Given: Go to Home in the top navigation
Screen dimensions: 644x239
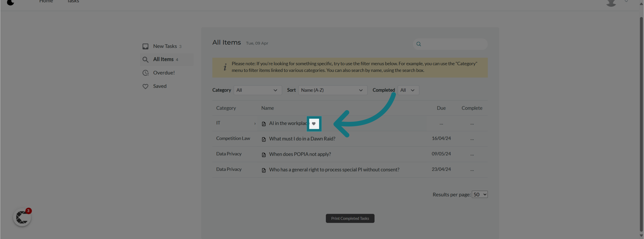Looking at the screenshot, I should (46, 1).
